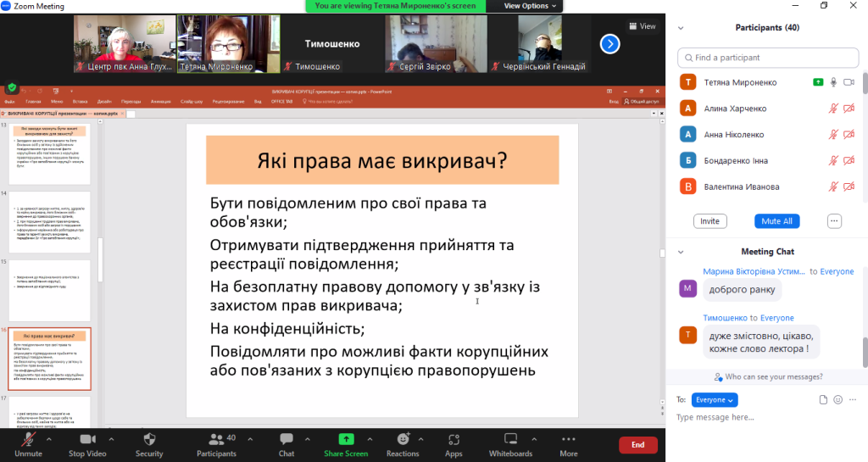Screen dimensions: 868x462
Task: Show next video thumbnails with arrow
Action: [609, 43]
